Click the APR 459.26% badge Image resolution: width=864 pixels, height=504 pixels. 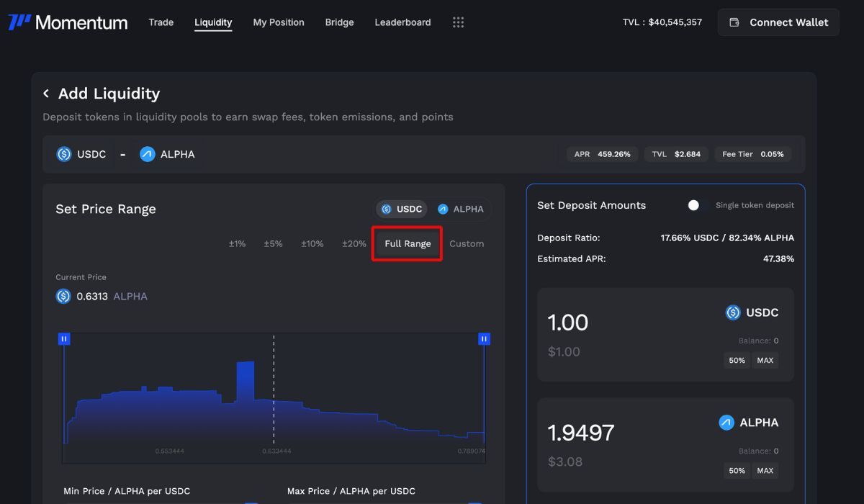(x=602, y=154)
